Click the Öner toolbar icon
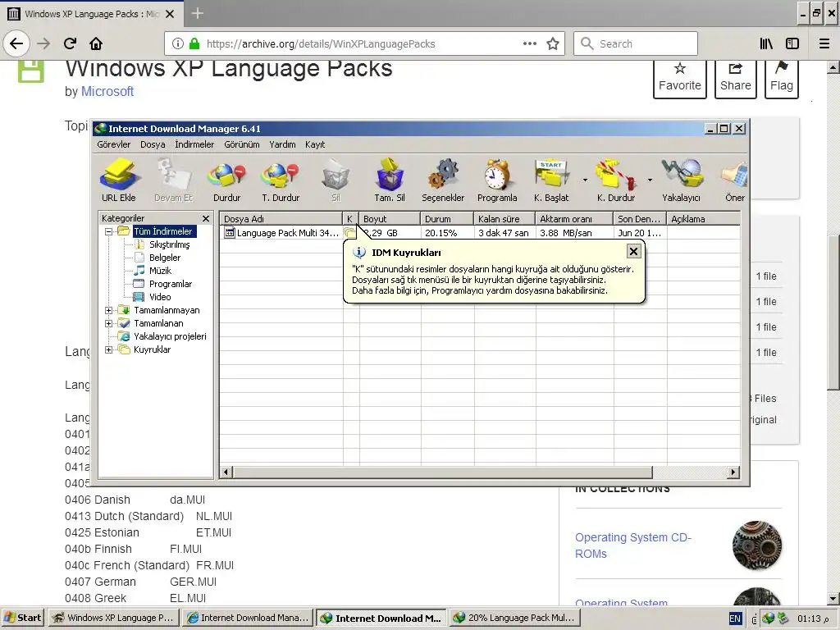840x630 pixels. tap(734, 180)
